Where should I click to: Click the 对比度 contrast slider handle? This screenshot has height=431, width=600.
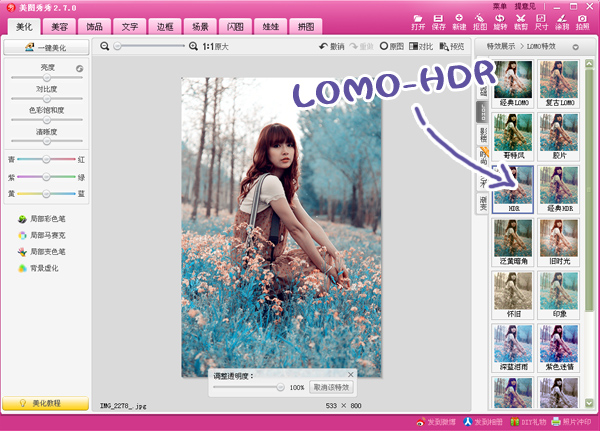click(x=47, y=99)
